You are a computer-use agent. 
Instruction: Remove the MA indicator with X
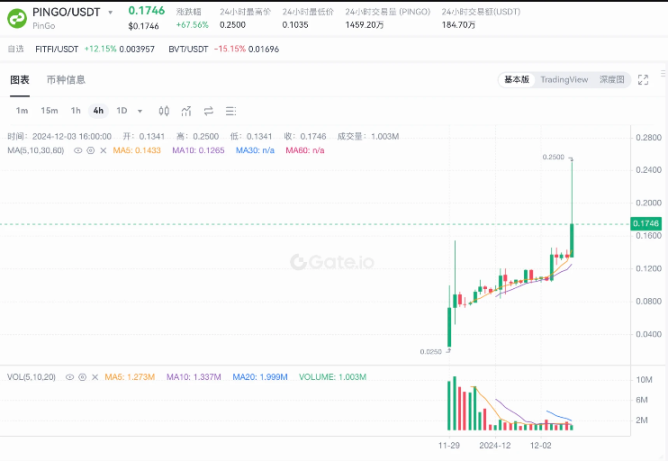pyautogui.click(x=101, y=150)
